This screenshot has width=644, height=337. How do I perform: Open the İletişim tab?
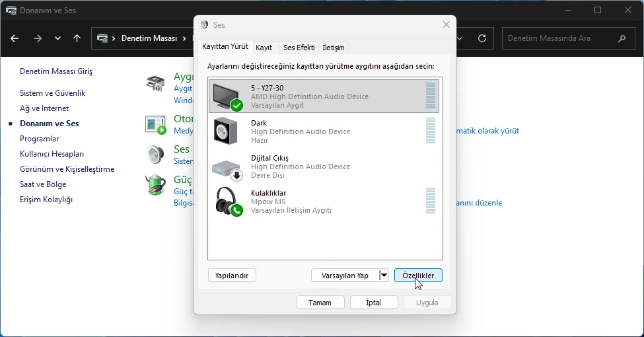[334, 48]
